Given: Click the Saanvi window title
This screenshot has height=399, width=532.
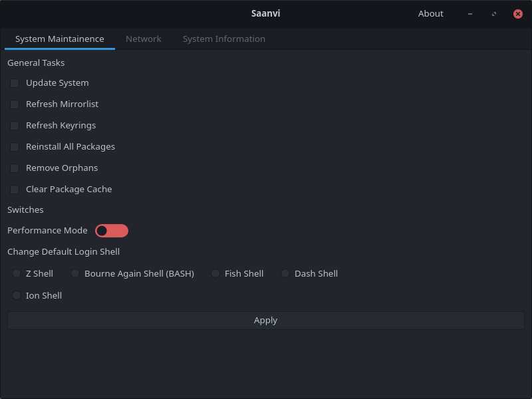Looking at the screenshot, I should 265,13.
